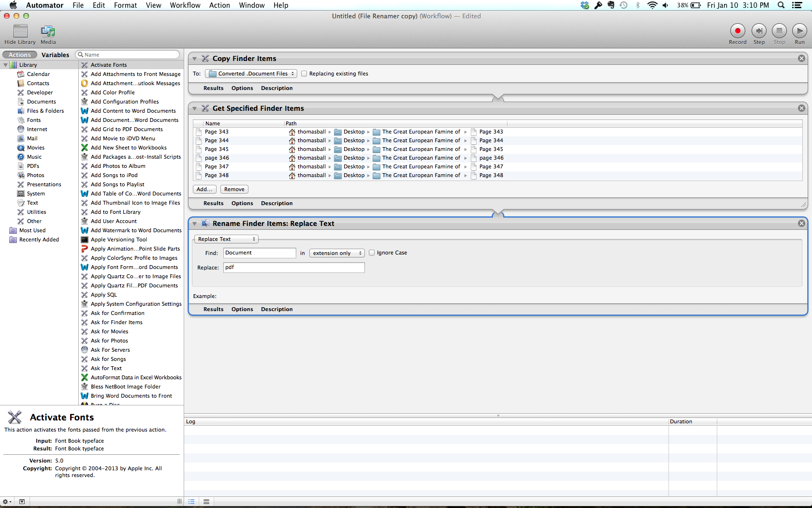
Task: Click the Record button in toolbar
Action: point(737,31)
